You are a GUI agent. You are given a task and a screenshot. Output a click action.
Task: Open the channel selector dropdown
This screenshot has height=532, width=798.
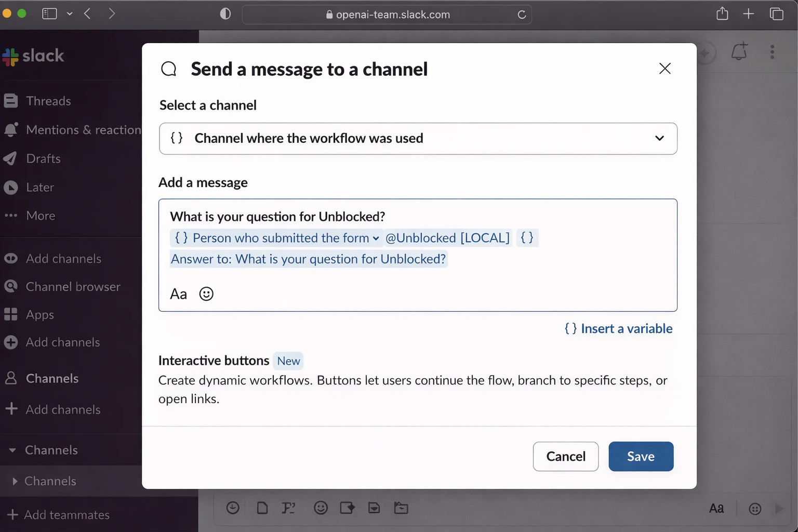660,139
